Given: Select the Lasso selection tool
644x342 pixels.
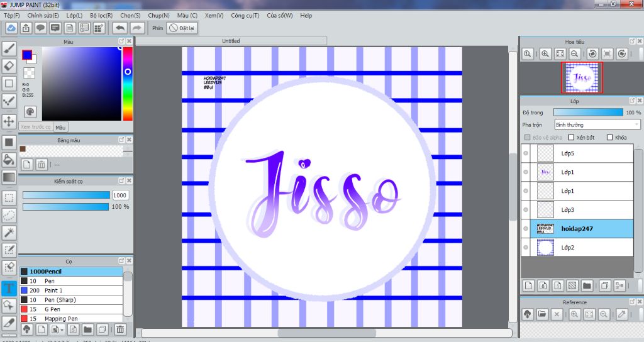Looking at the screenshot, I should tap(9, 215).
